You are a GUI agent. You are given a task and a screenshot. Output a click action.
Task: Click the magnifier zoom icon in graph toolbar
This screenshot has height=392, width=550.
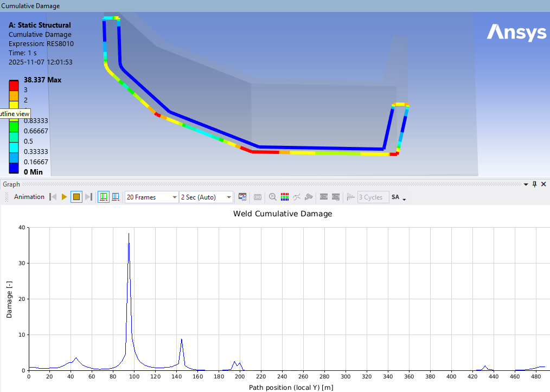click(272, 197)
